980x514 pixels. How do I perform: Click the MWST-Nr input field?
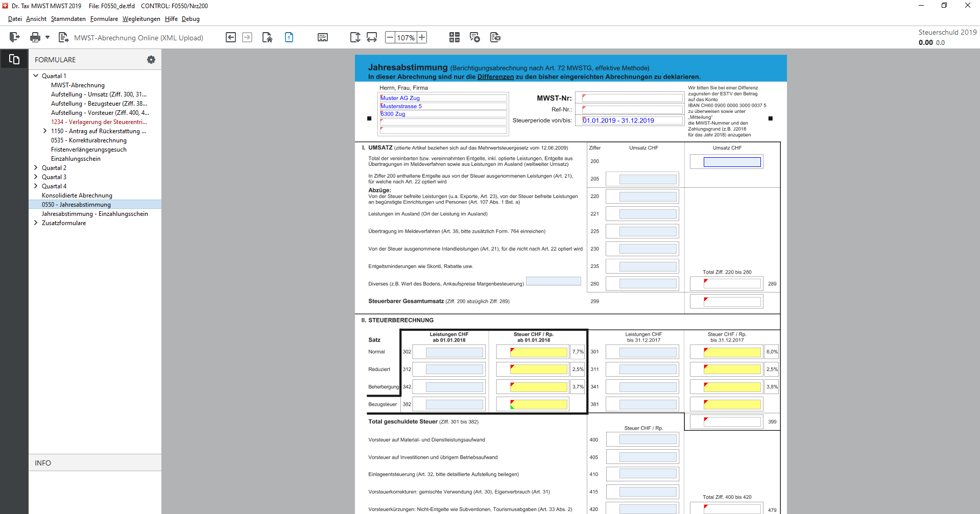(632, 98)
